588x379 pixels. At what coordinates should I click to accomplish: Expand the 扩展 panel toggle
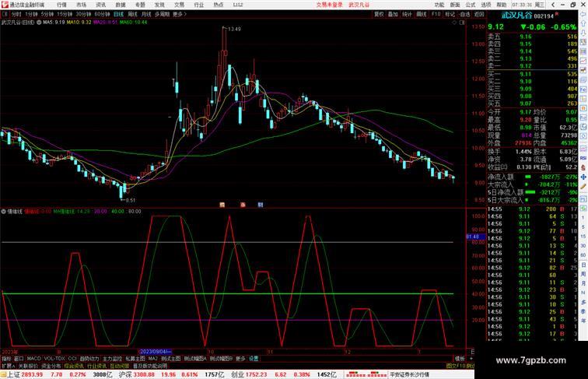click(8, 366)
